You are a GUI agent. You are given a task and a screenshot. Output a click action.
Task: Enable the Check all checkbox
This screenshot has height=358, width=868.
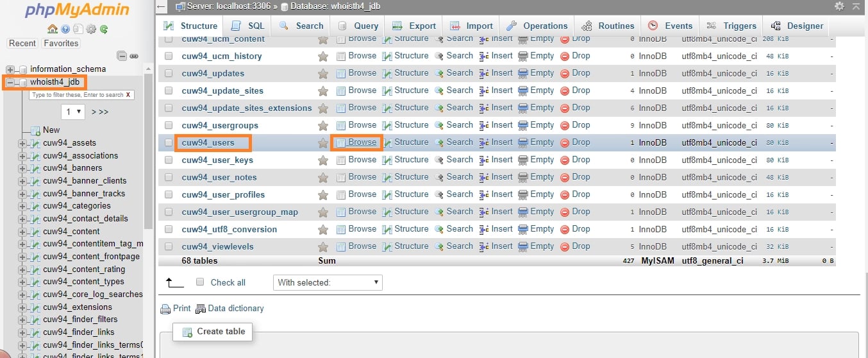click(x=200, y=282)
